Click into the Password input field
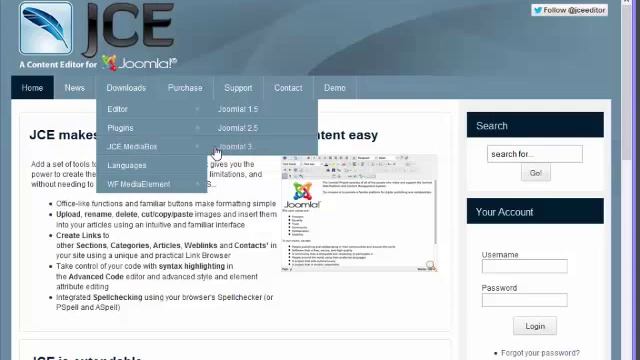The width and height of the screenshot is (640, 360). coord(524,300)
